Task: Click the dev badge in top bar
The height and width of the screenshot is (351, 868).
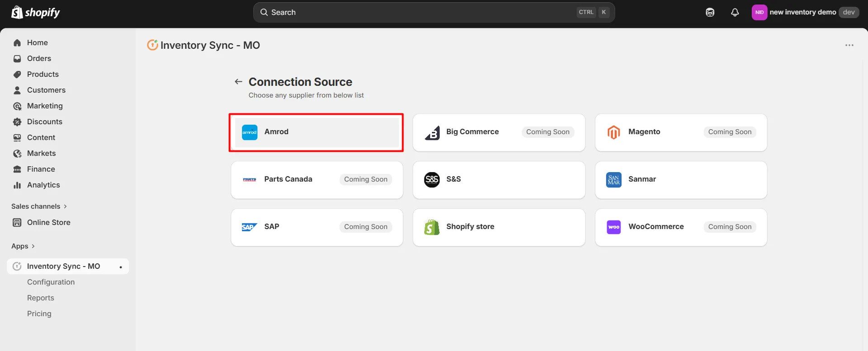Action: [849, 12]
